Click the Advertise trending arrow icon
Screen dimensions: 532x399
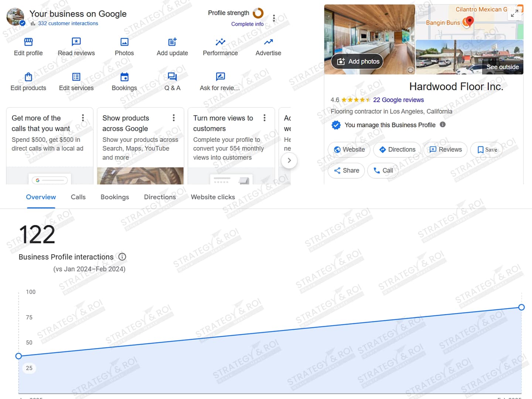point(268,42)
